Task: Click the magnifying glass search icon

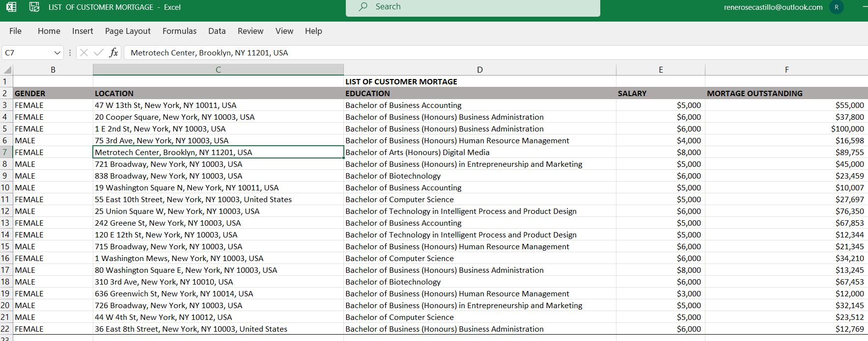Action: click(x=363, y=7)
